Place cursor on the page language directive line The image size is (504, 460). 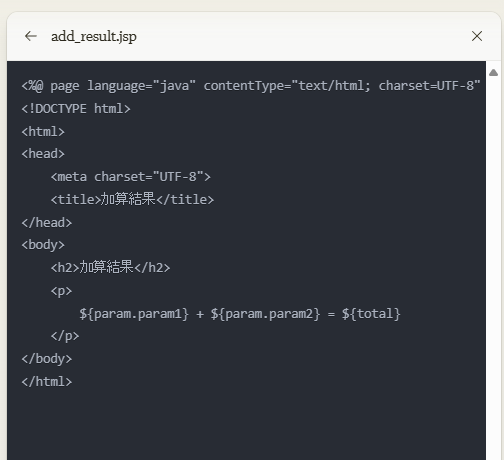[251, 86]
